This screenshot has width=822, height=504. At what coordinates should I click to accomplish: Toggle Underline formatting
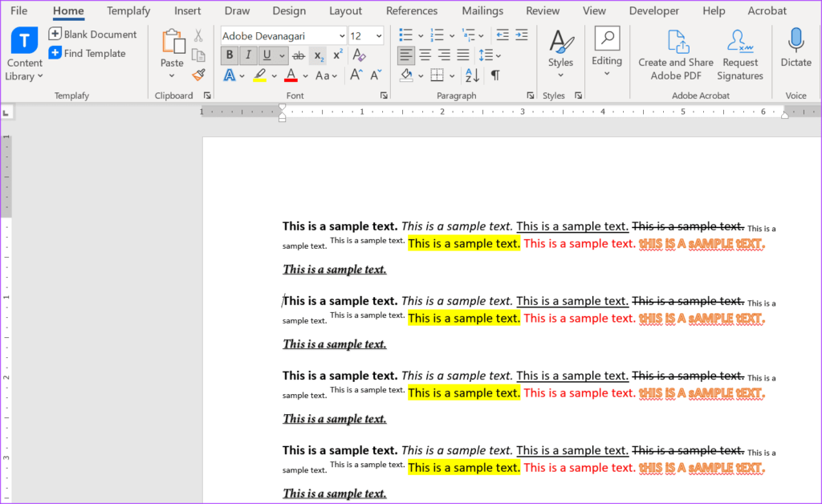[x=267, y=55]
